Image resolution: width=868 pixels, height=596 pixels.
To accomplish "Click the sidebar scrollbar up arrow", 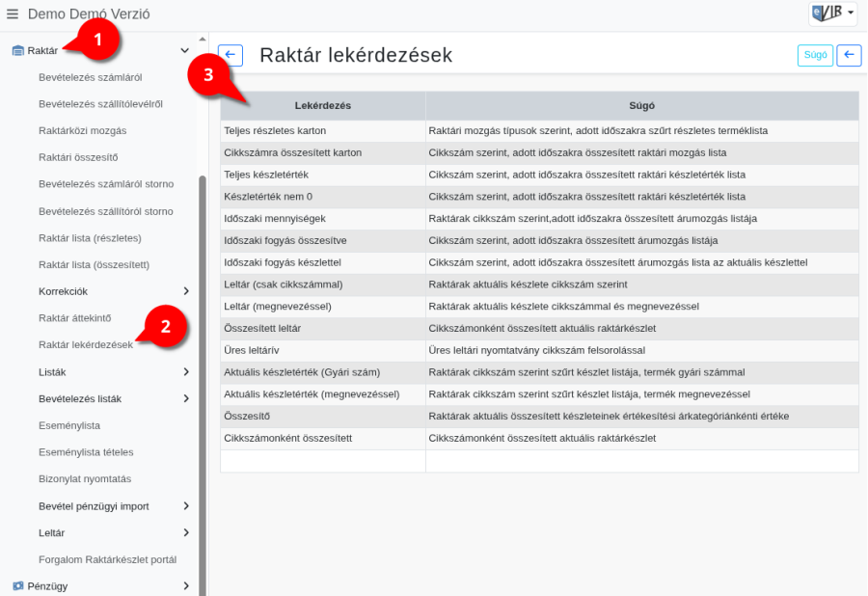I will pos(203,39).
